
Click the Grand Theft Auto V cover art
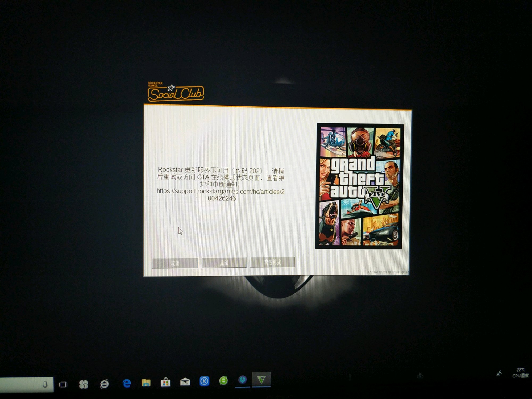pyautogui.click(x=359, y=186)
